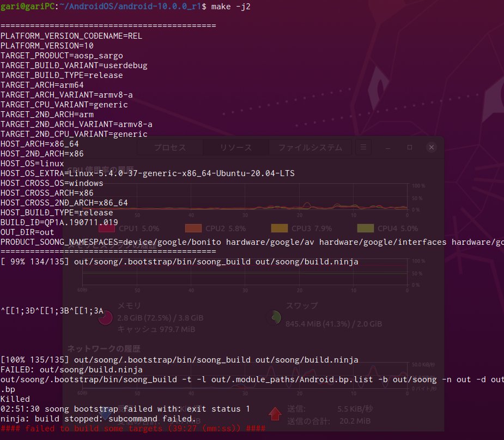This screenshot has height=440, width=504.
Task: Maximize the System Monitor window
Action: click(x=410, y=147)
